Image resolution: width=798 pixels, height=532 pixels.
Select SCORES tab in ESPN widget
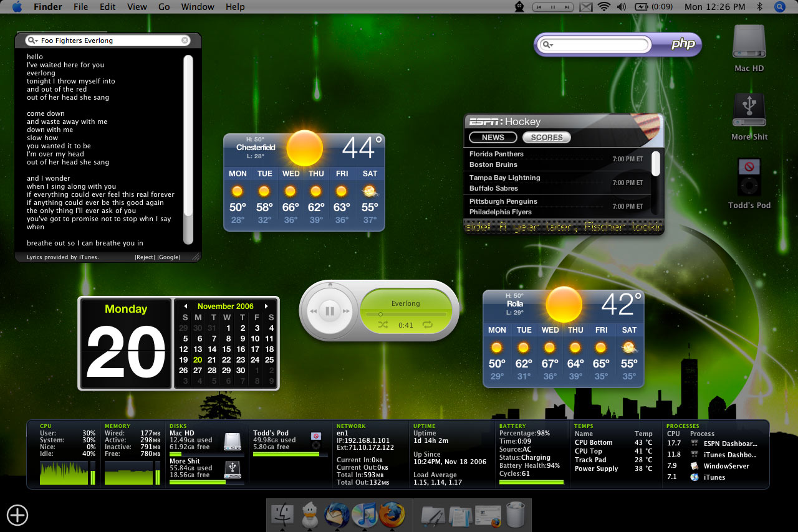547,138
